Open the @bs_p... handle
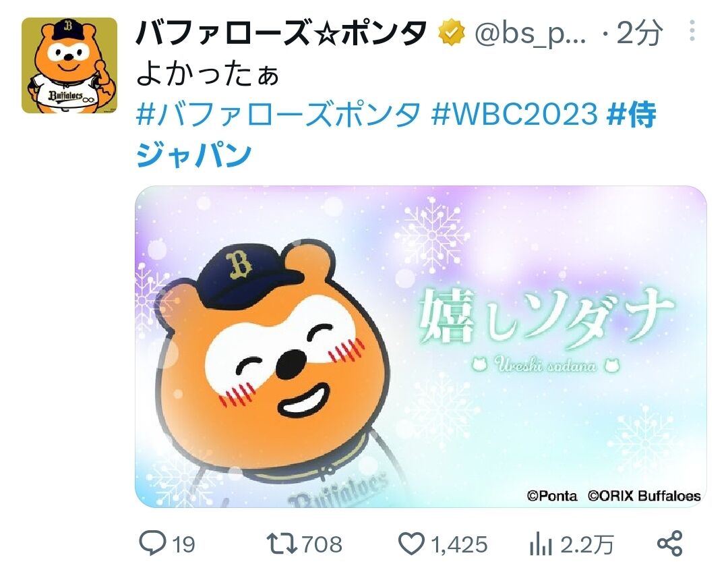728x570 pixels. coord(530,34)
